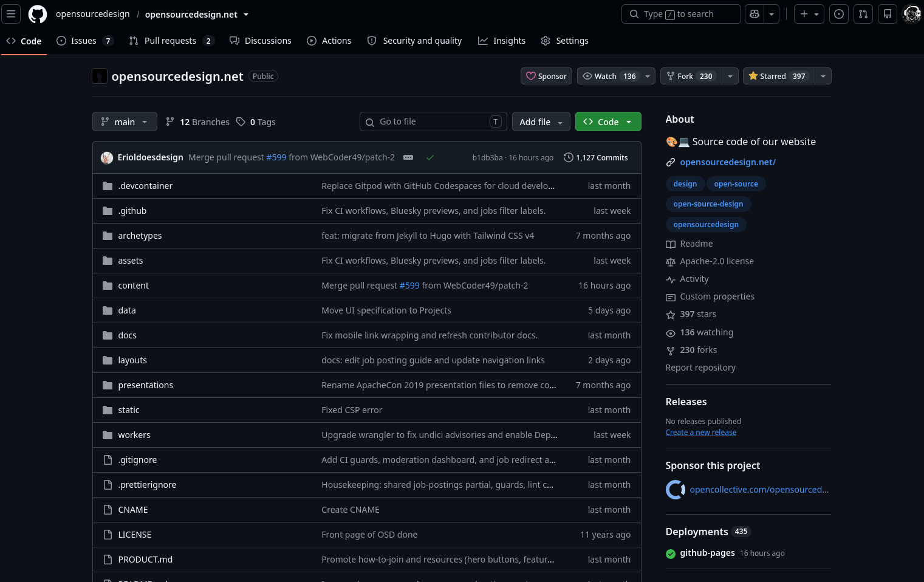This screenshot has width=924, height=582.
Task: Click the branches icon next to 12 Branches
Action: 170,122
